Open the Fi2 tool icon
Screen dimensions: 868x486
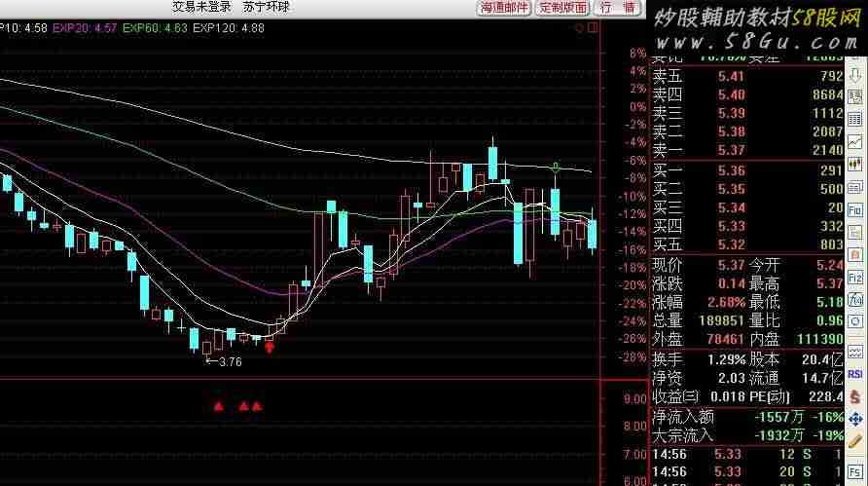[x=855, y=278]
